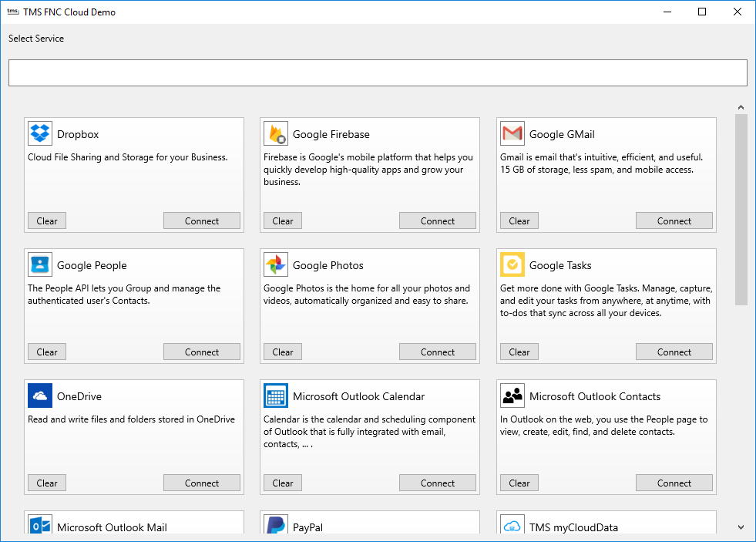Click the scrollbar down arrow
This screenshot has height=542, width=756.
pos(741,527)
